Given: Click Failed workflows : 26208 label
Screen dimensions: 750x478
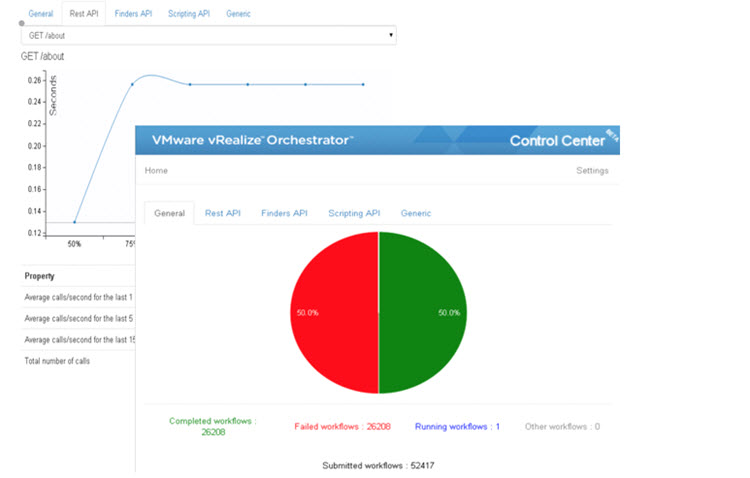Looking at the screenshot, I should point(342,426).
